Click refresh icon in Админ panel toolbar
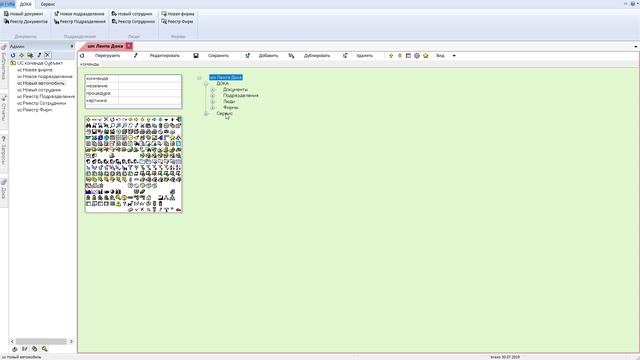Viewport: 640px width, 360px height. (13, 55)
